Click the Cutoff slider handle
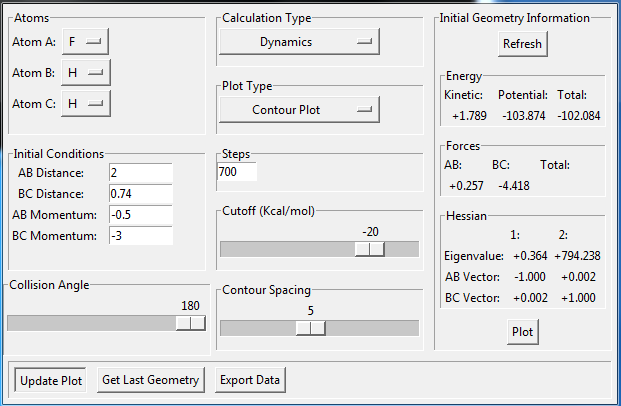The image size is (621, 406). point(370,249)
